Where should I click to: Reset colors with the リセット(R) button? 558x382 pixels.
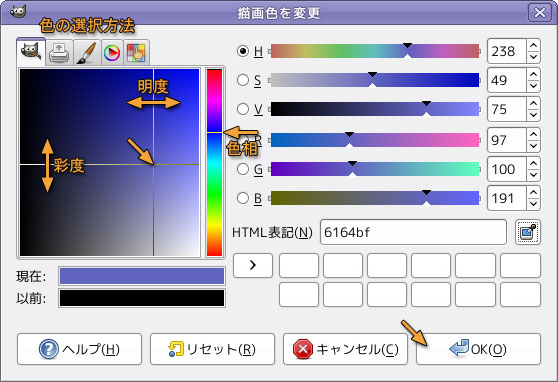click(212, 349)
